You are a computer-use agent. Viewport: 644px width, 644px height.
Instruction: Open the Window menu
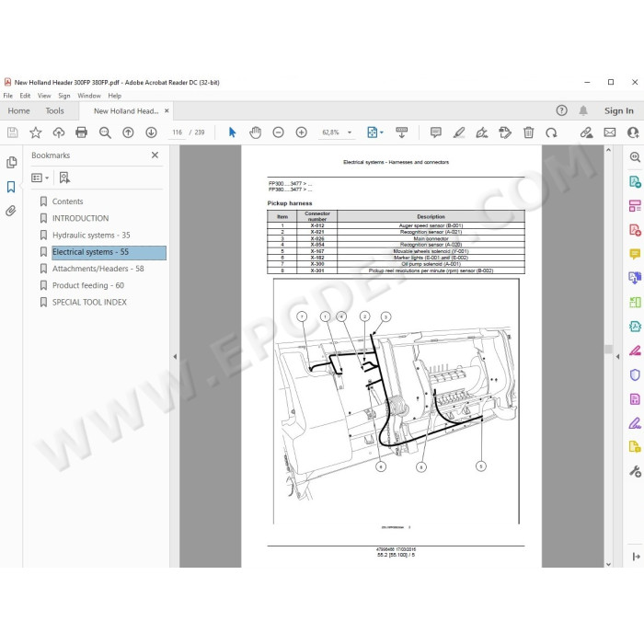point(89,96)
